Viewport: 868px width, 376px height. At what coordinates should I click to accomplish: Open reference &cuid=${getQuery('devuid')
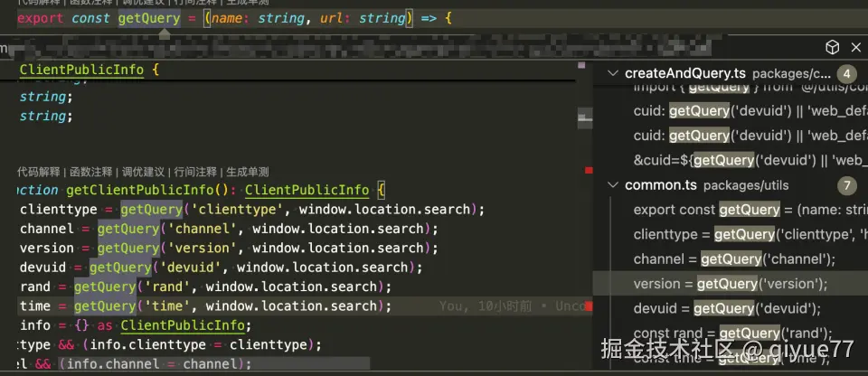pos(750,160)
